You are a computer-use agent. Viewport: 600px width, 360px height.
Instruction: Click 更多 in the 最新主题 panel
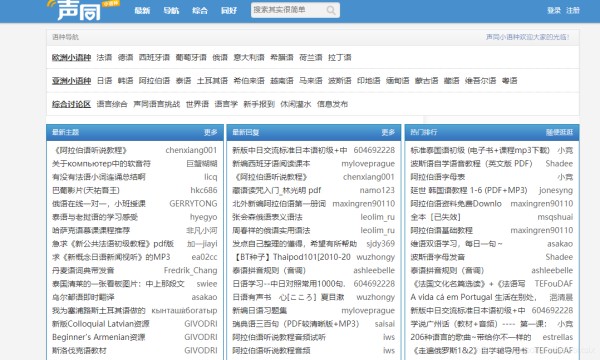[210, 132]
